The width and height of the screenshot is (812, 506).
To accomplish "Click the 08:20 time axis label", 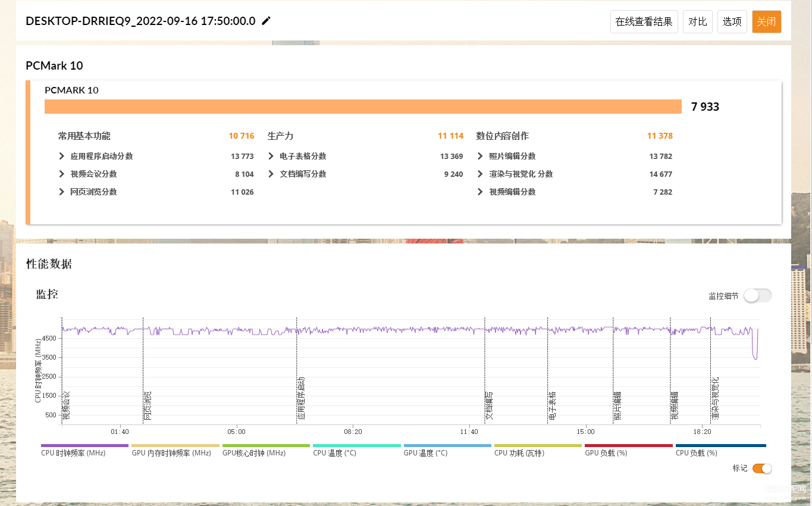I will pyautogui.click(x=353, y=432).
